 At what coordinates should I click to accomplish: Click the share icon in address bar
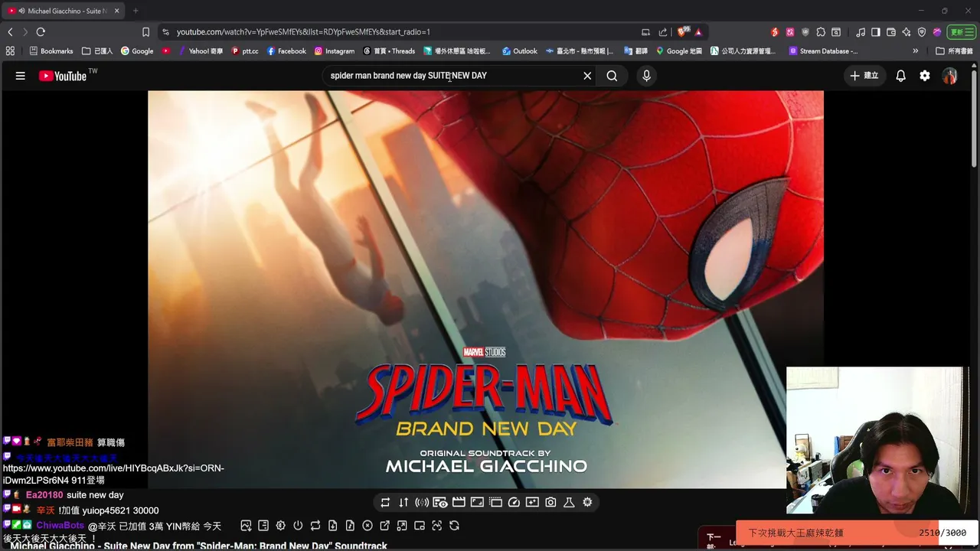pyautogui.click(x=663, y=32)
